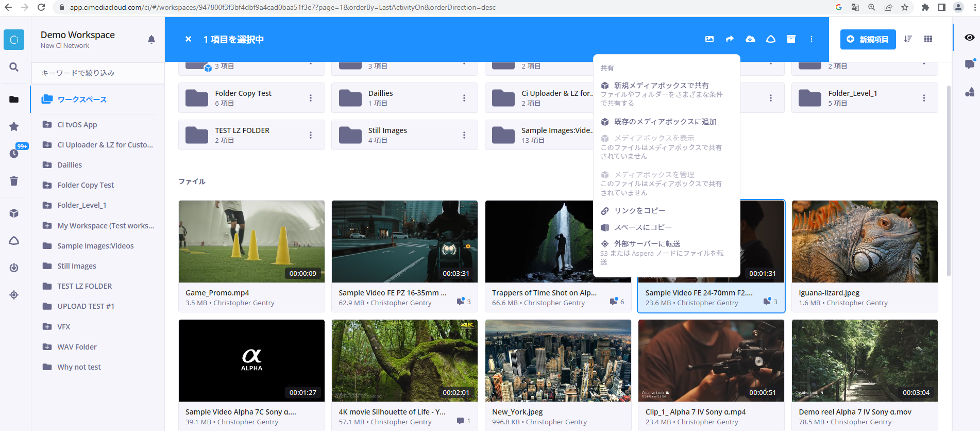The image size is (980, 431).
Task: Open recent activity clock icon with 99+ badge
Action: tap(14, 153)
